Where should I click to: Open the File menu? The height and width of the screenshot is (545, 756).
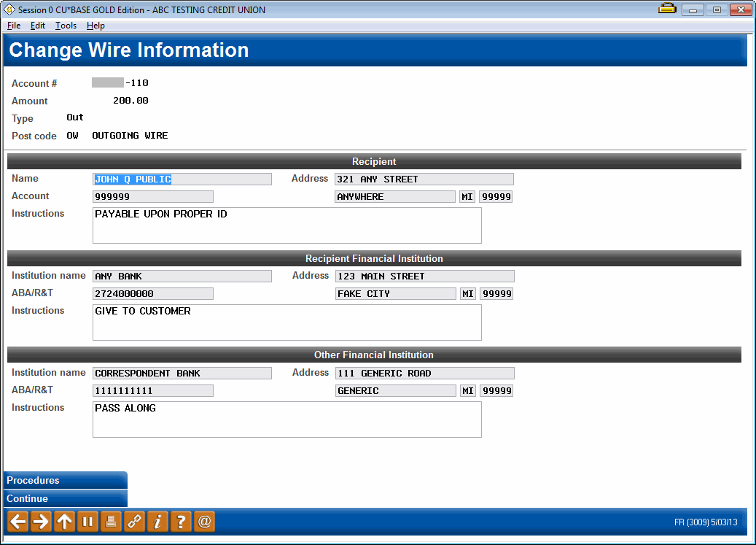13,25
